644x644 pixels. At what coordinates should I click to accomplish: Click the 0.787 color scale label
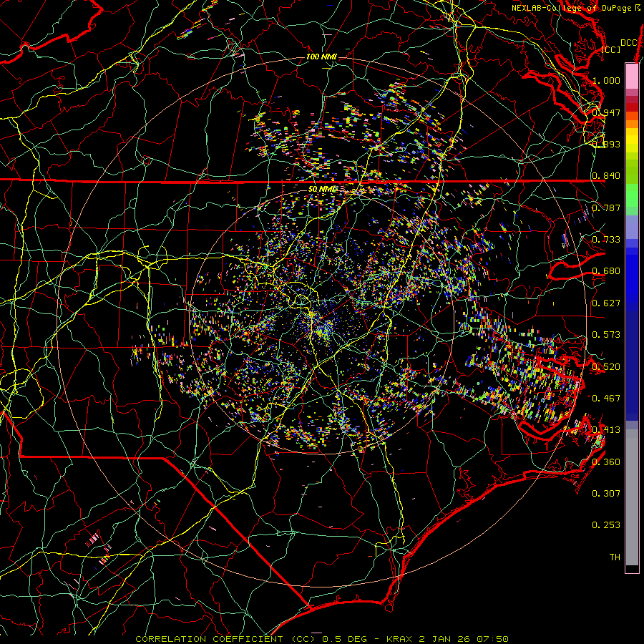pos(606,208)
